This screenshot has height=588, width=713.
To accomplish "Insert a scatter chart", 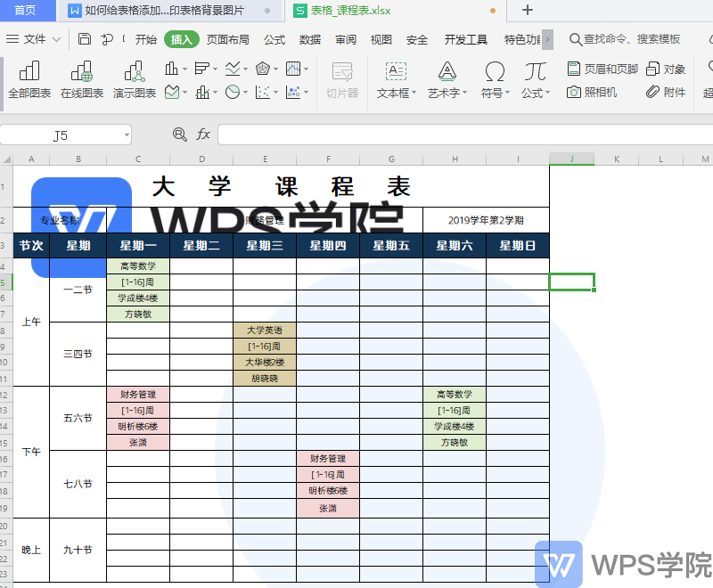I will pos(263,93).
